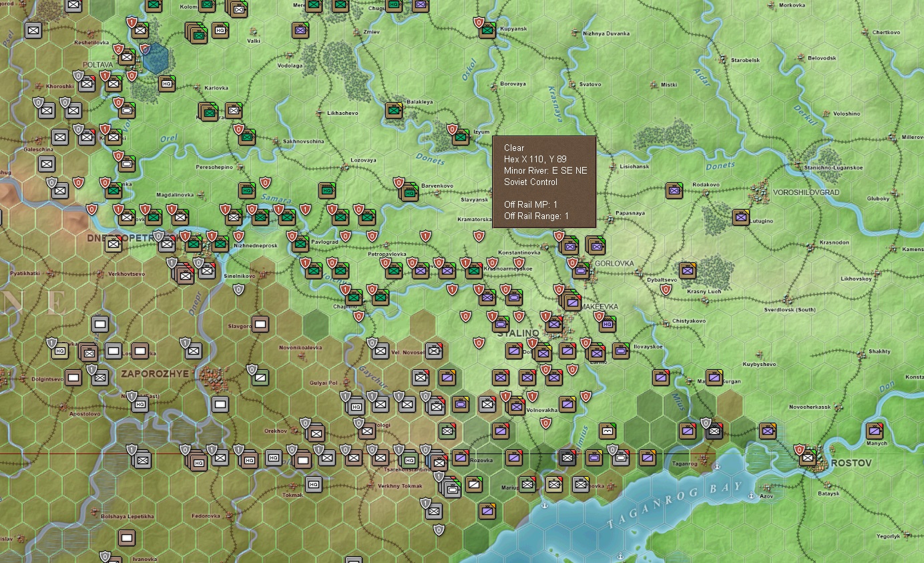This screenshot has width=924, height=563.
Task: Select the green unit west of Sakhnovschina
Action: coord(247,138)
